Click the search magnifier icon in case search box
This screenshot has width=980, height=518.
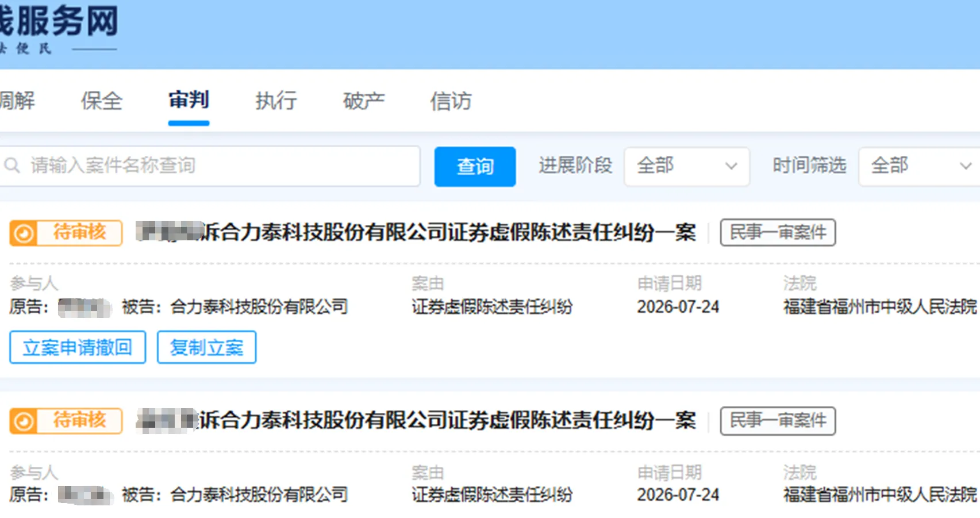pos(12,166)
